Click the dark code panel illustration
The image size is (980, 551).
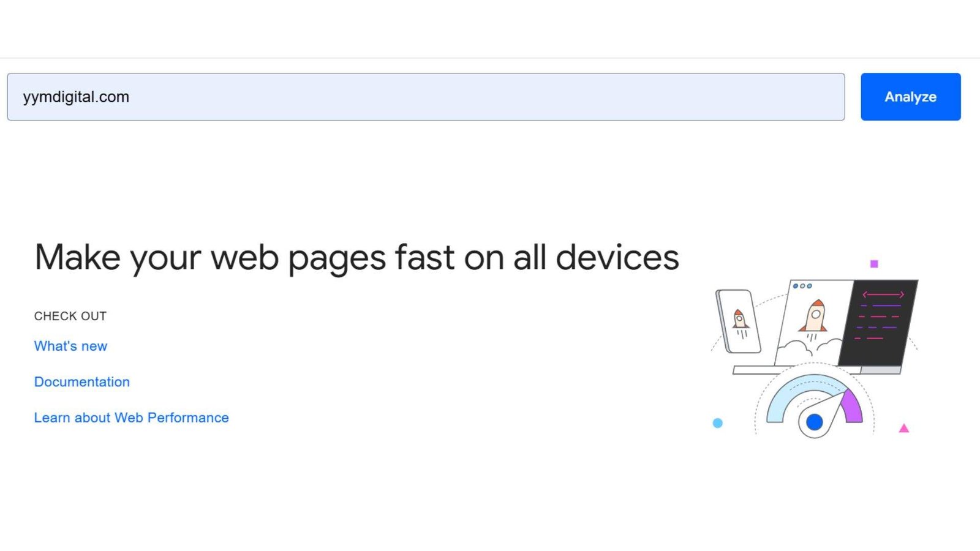[878, 323]
